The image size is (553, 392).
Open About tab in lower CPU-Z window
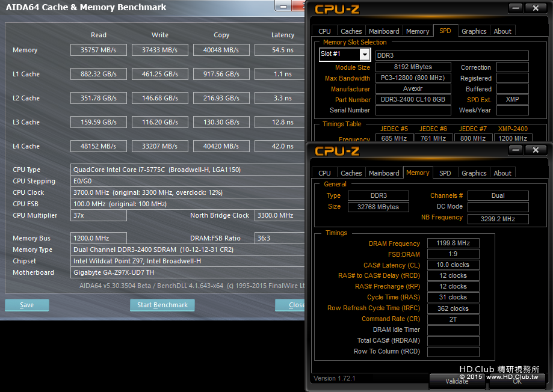point(502,173)
